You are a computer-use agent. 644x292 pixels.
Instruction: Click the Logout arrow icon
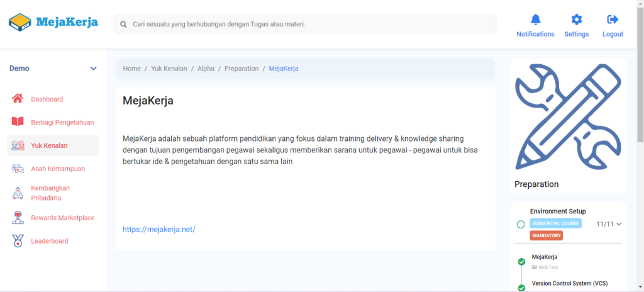click(x=613, y=20)
